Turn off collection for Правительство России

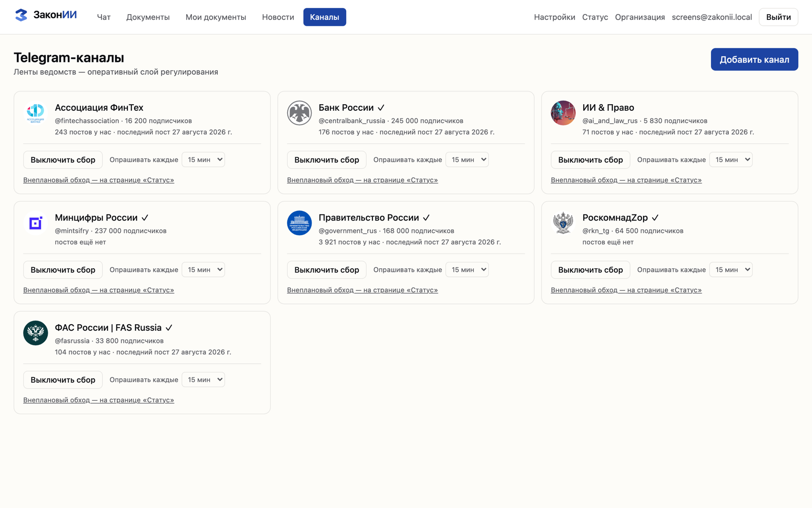click(x=327, y=270)
